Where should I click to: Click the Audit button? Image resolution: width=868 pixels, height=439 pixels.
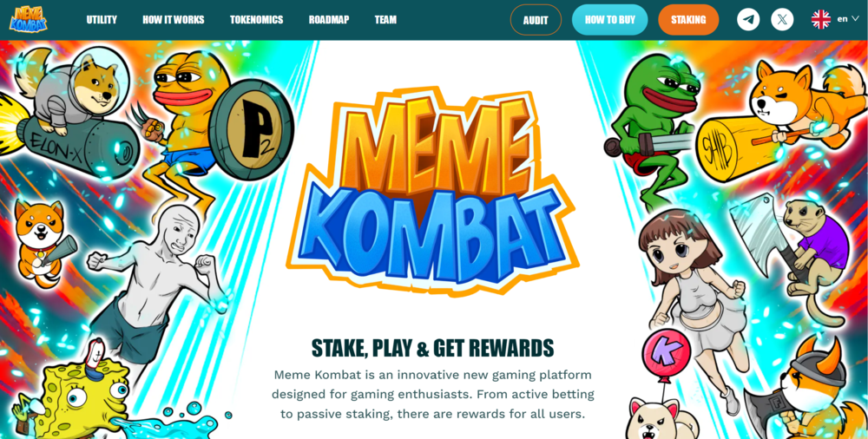(x=536, y=20)
